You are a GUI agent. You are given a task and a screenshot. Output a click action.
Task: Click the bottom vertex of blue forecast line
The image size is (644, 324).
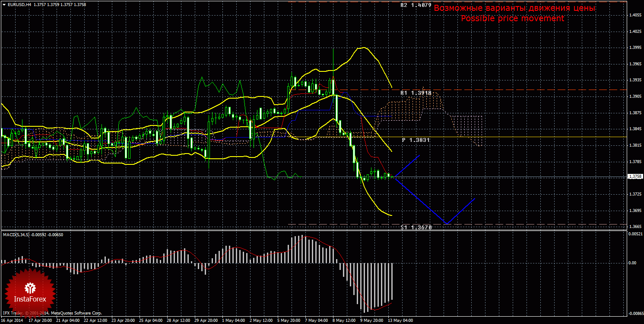coord(447,224)
